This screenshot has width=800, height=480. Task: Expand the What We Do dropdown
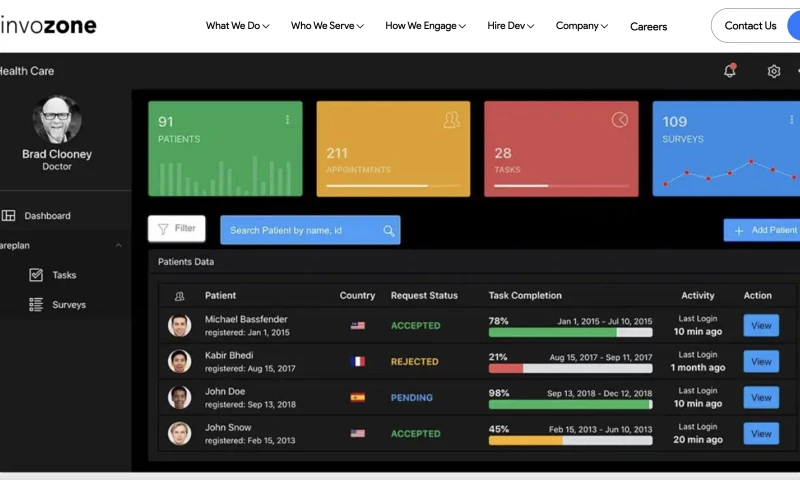click(237, 26)
